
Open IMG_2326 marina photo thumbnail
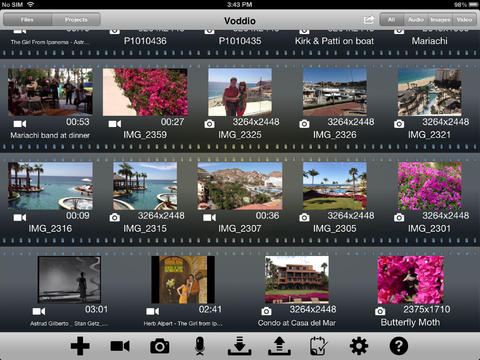[x=335, y=92]
